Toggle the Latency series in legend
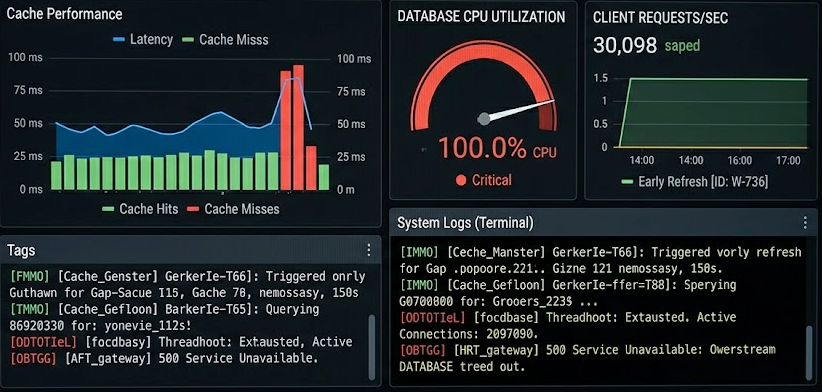This screenshot has width=822, height=392. pos(143,39)
